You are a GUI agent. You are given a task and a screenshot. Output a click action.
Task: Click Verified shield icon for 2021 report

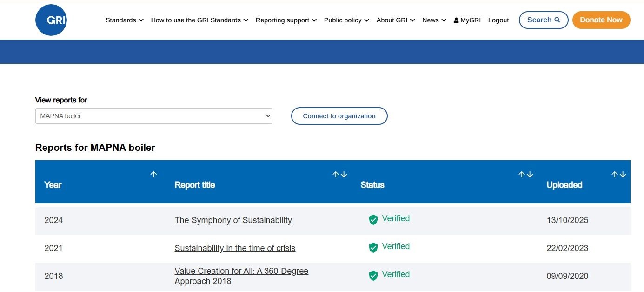click(x=373, y=248)
